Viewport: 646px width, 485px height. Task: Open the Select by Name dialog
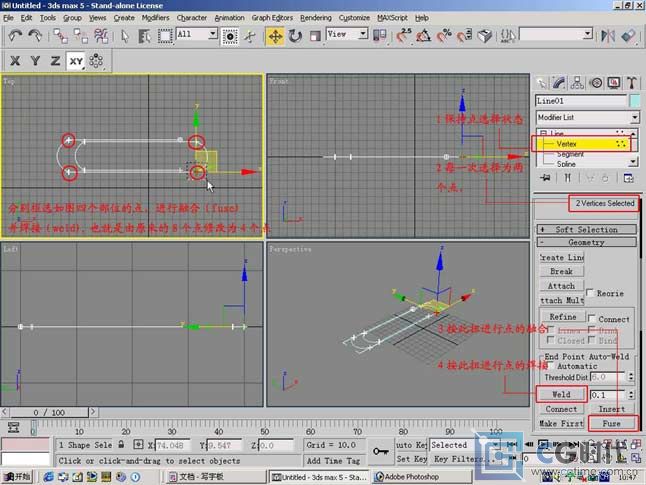point(144,36)
